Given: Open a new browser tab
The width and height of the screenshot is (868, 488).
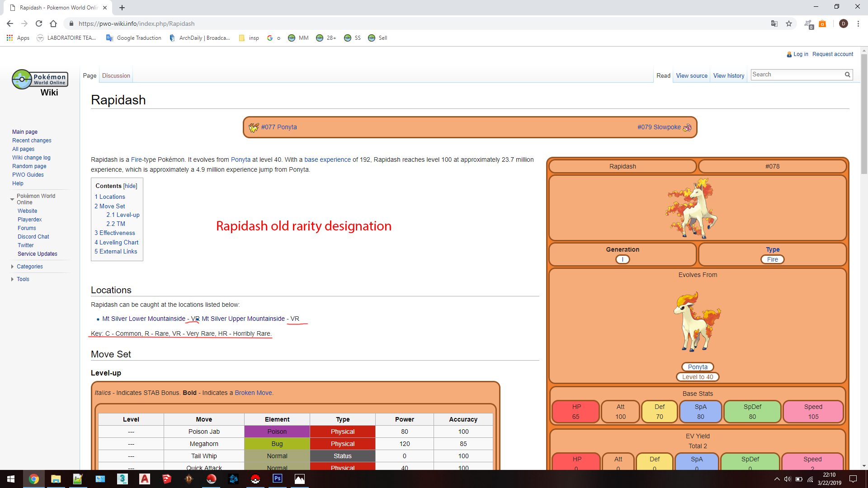Looking at the screenshot, I should [x=122, y=8].
